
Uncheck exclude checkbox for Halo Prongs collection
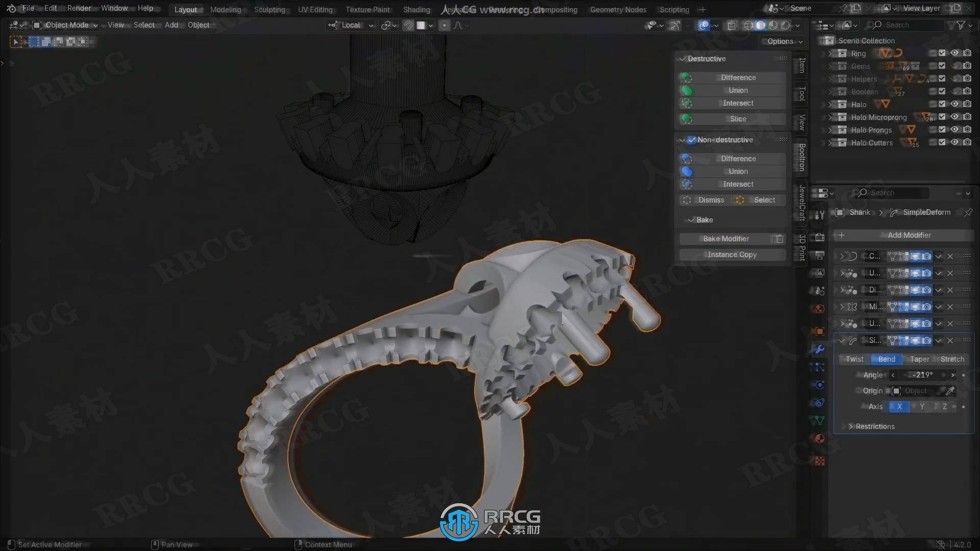pyautogui.click(x=942, y=130)
